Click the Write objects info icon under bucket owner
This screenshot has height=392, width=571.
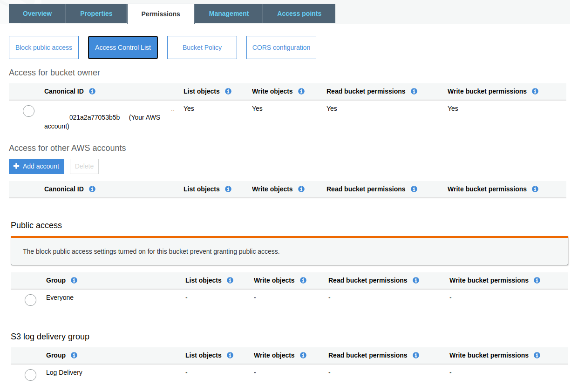click(301, 91)
